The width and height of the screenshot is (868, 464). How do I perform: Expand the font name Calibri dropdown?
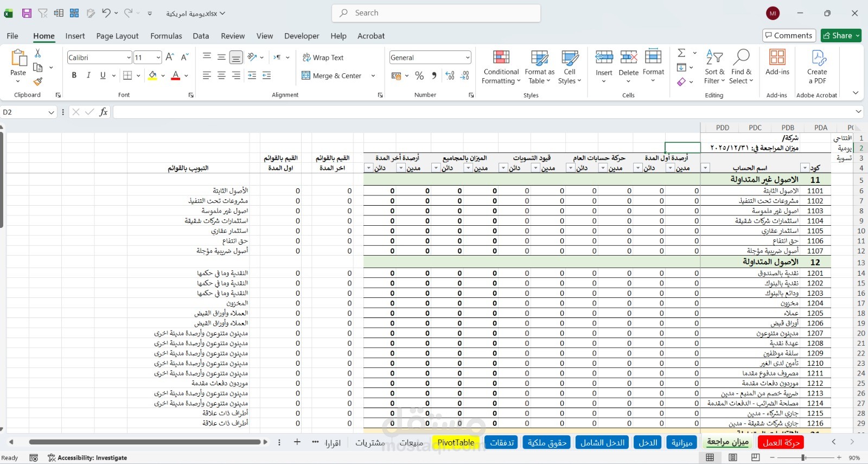(129, 58)
